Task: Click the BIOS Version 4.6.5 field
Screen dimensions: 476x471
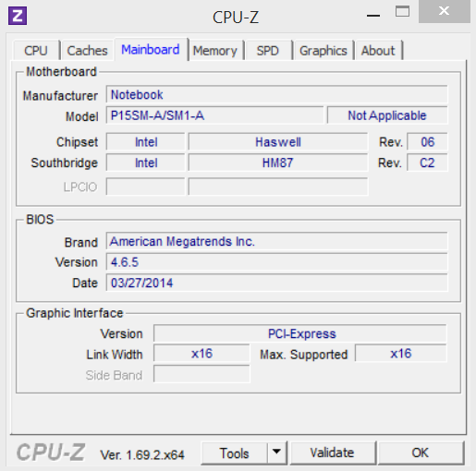Action: pos(276,262)
